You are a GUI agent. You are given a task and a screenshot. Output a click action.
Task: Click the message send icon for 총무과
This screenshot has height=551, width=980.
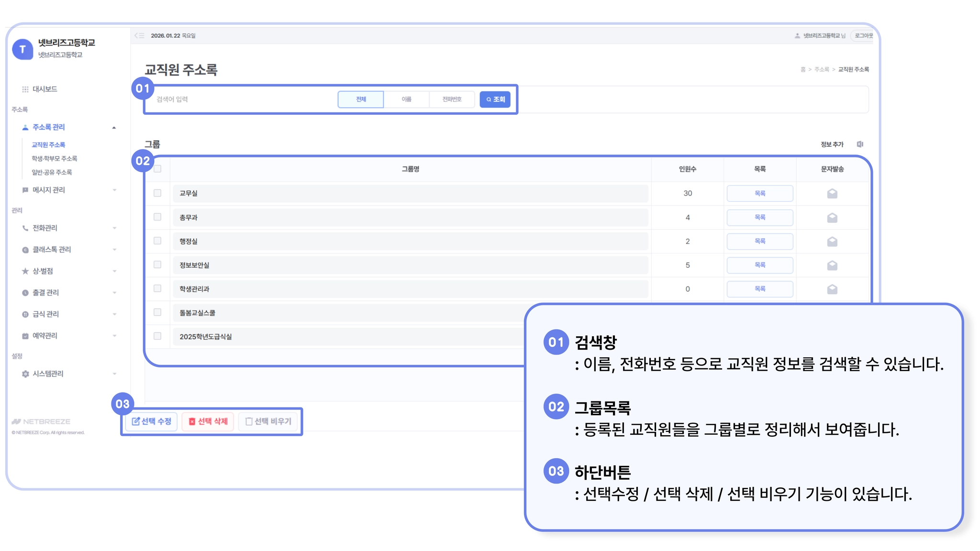point(832,218)
